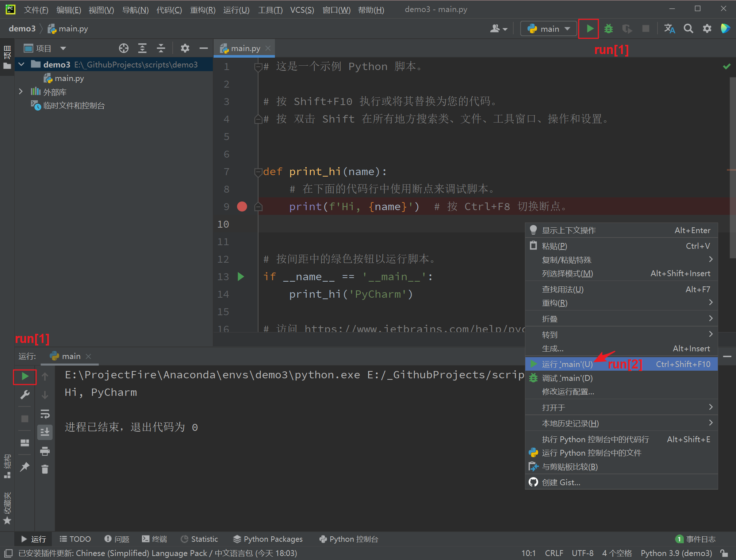The width and height of the screenshot is (736, 560).
Task: Open the Python Packages tool window
Action: (268, 539)
